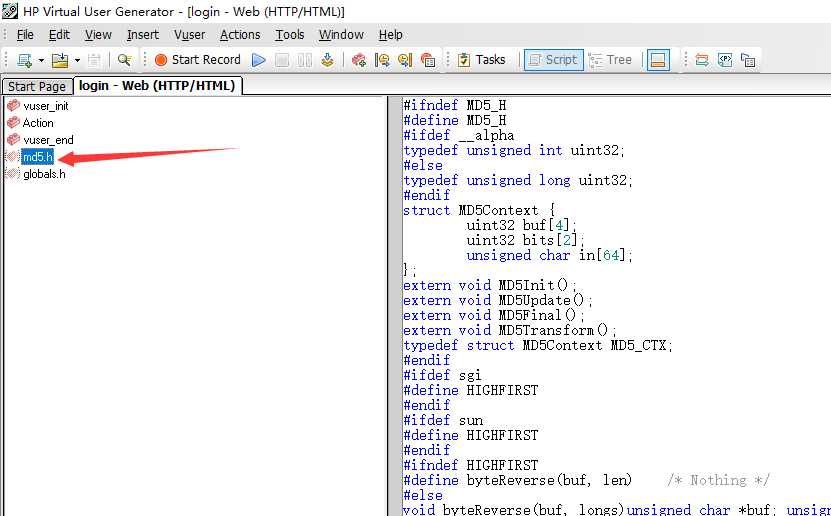Image resolution: width=831 pixels, height=516 pixels.
Task: Open the File menu
Action: coord(25,35)
